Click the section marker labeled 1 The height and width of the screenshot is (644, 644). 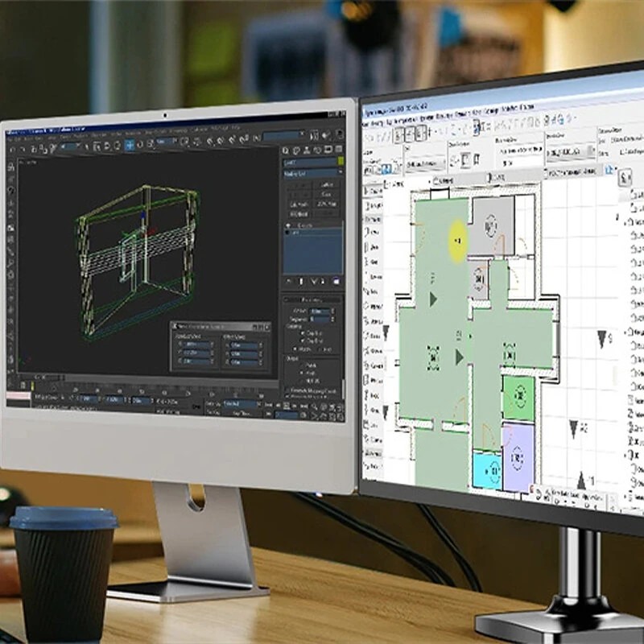tap(580, 481)
